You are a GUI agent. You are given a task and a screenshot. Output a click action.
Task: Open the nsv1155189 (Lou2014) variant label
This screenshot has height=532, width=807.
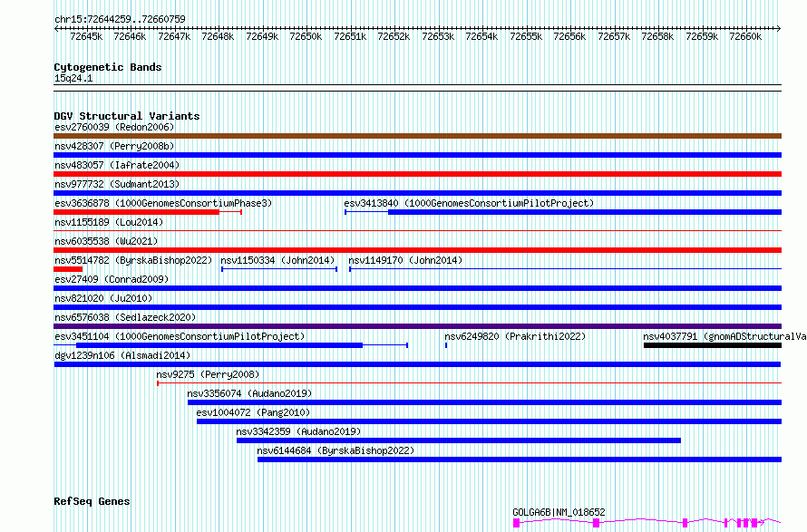[109, 222]
